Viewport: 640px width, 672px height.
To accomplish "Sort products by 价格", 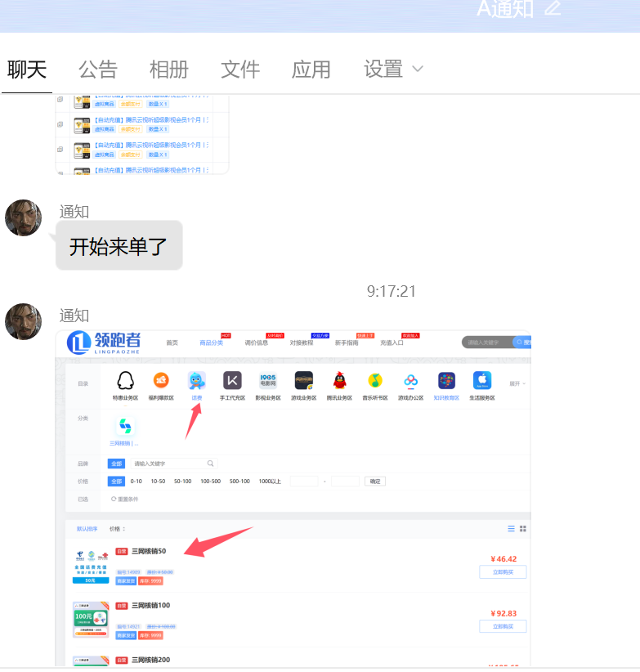I will [118, 529].
